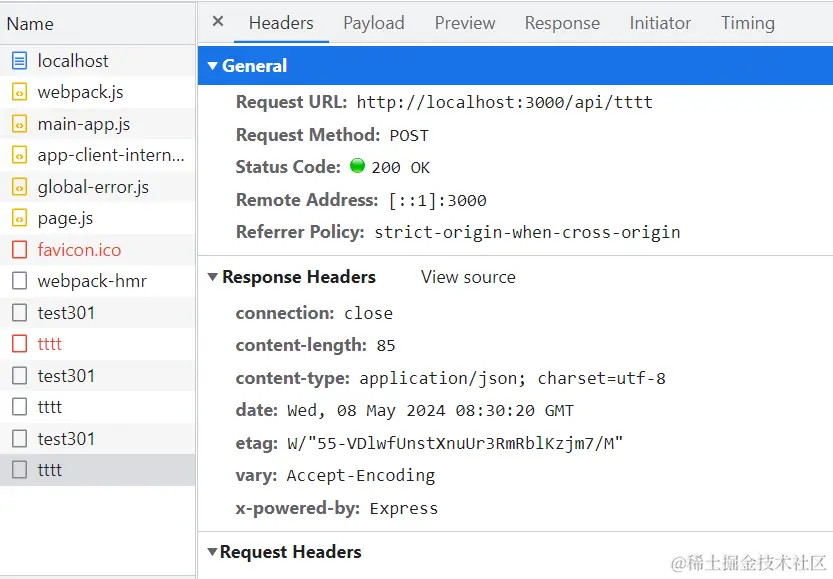Collapse the Request Headers section
Screen dimensions: 833x579
(x=213, y=552)
